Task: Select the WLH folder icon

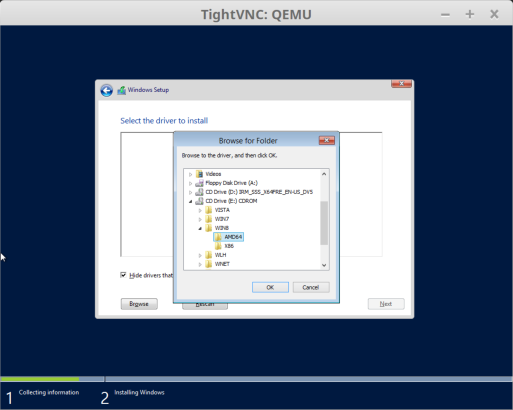Action: [x=209, y=255]
